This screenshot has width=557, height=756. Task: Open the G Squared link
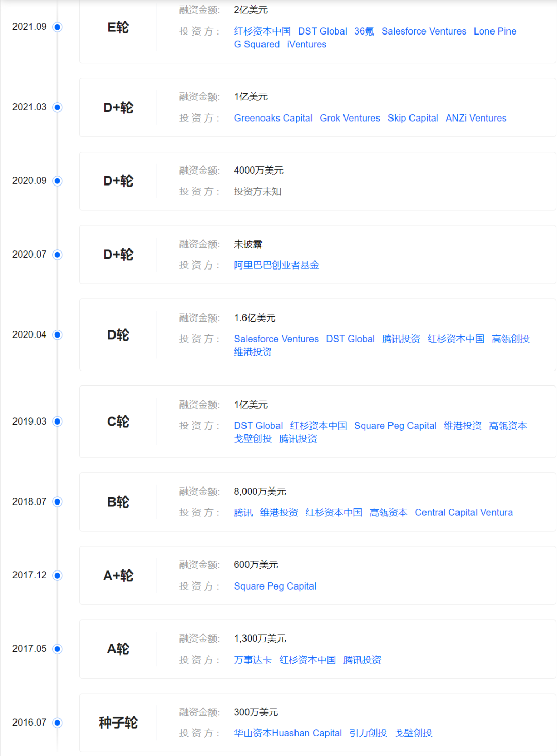pos(257,44)
